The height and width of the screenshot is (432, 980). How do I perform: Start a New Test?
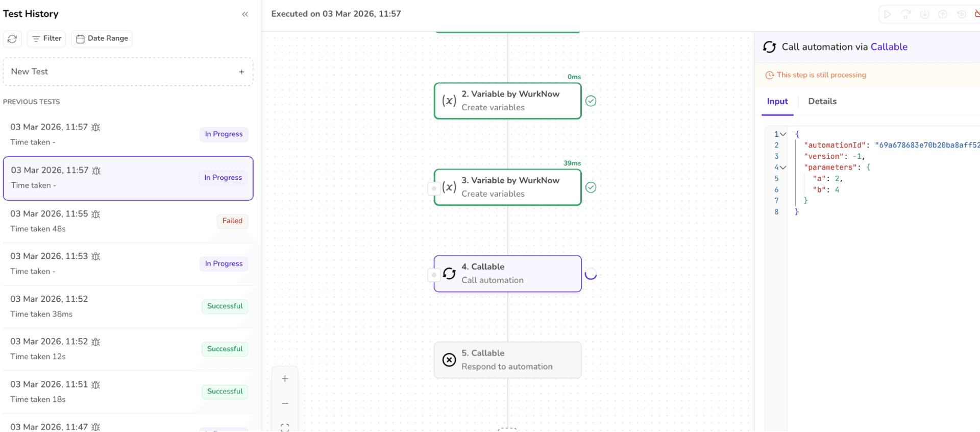[128, 72]
